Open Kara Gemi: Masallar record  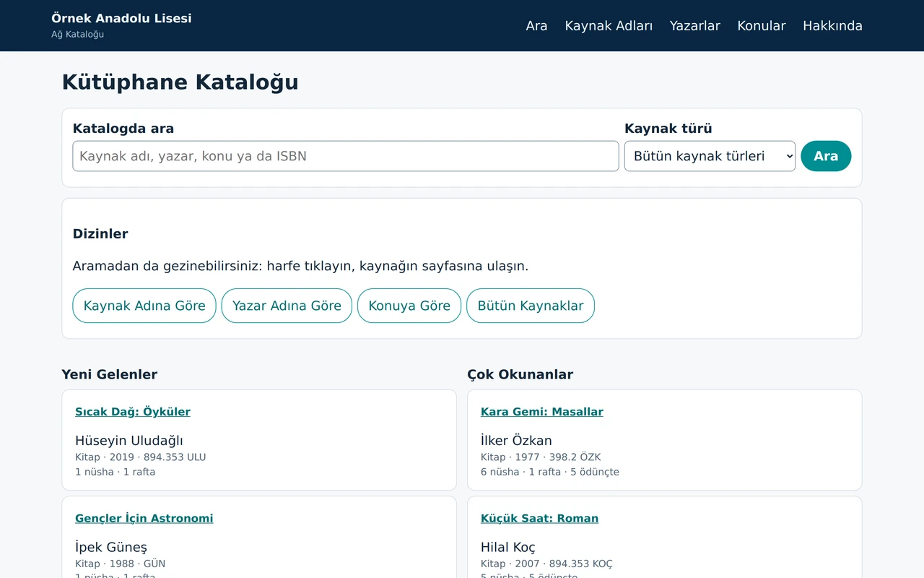(542, 412)
